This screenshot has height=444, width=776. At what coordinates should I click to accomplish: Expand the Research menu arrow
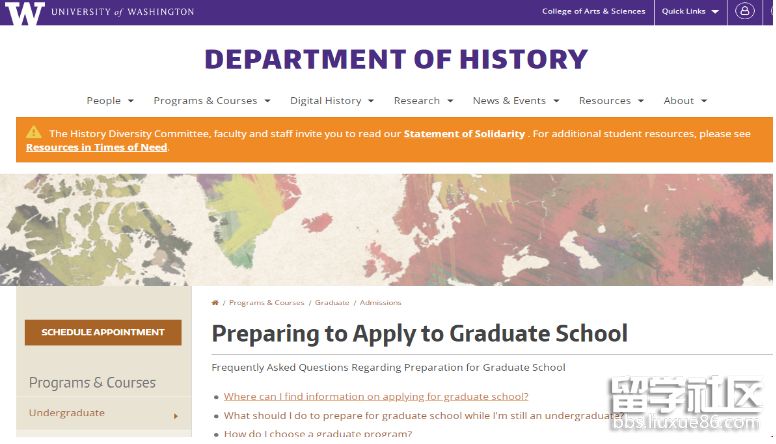[x=450, y=101]
